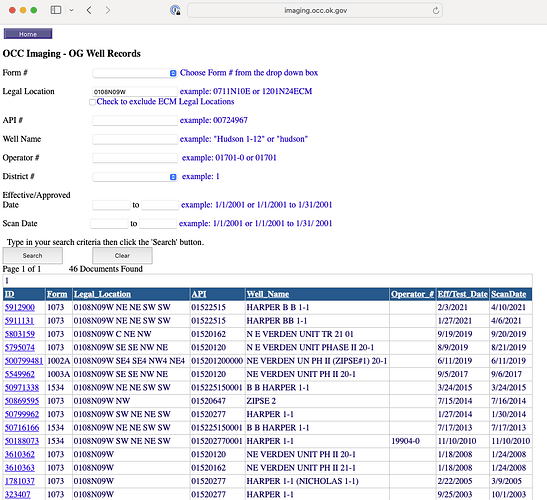Open document ID 323407
Image resolution: width=547 pixels, height=500 pixels.
point(17,494)
